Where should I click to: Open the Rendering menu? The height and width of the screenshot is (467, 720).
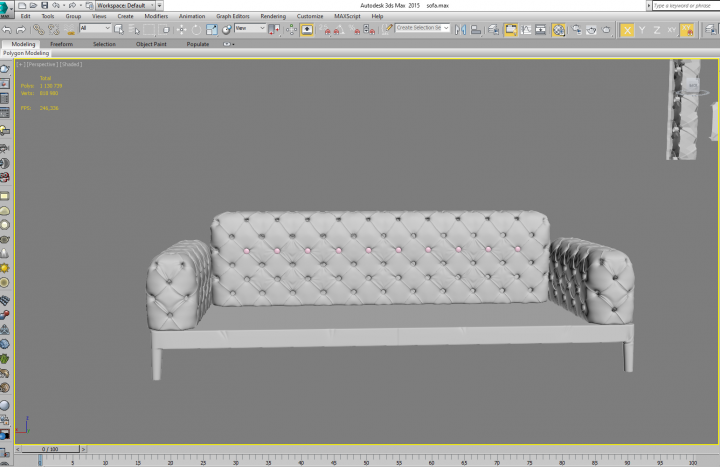tap(273, 16)
